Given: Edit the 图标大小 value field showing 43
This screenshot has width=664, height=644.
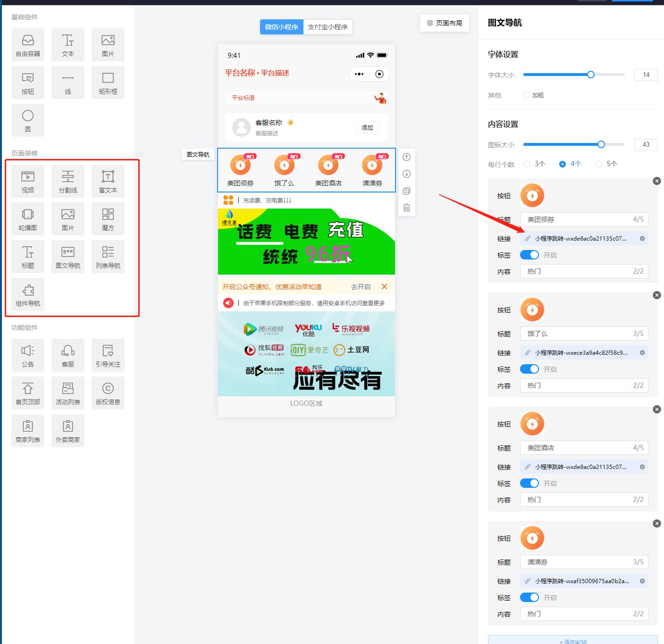Looking at the screenshot, I should pos(646,144).
